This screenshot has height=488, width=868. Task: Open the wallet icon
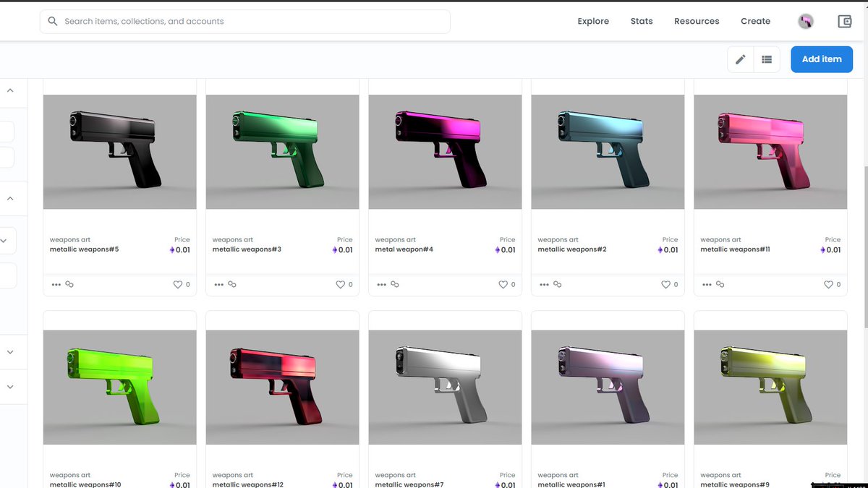coord(845,22)
